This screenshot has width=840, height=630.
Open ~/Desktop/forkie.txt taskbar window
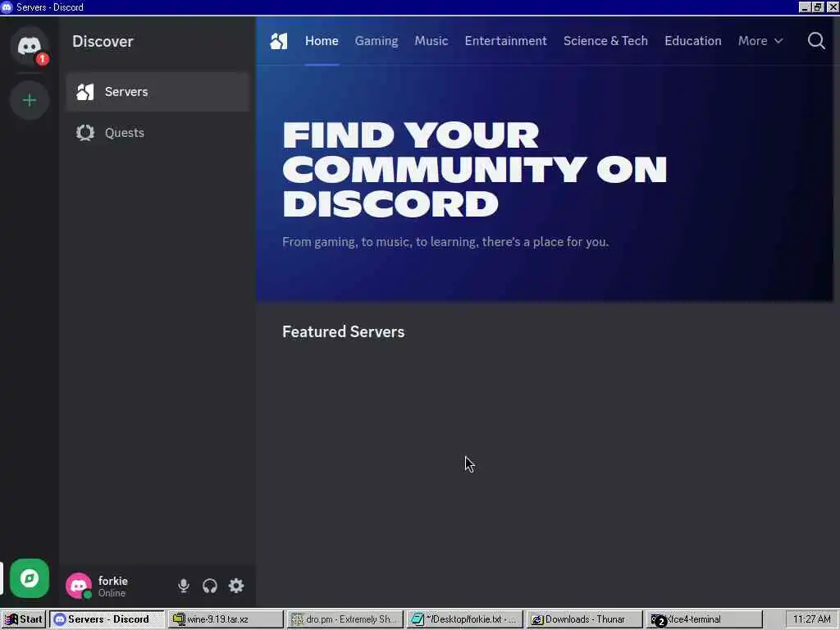[x=464, y=619]
